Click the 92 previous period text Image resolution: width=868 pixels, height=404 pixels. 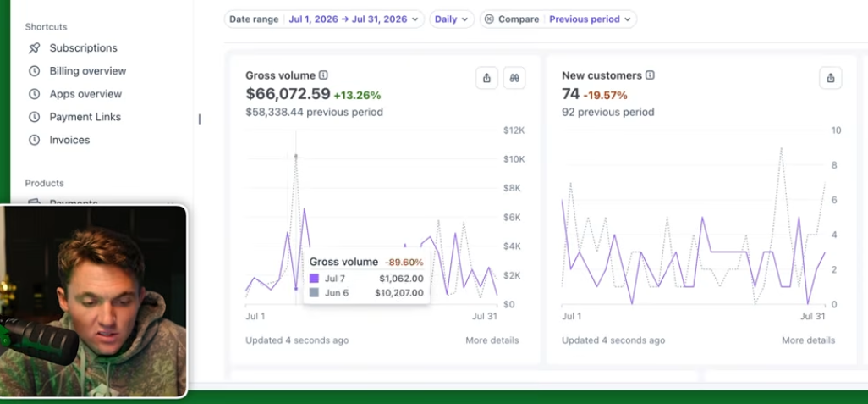pos(607,112)
